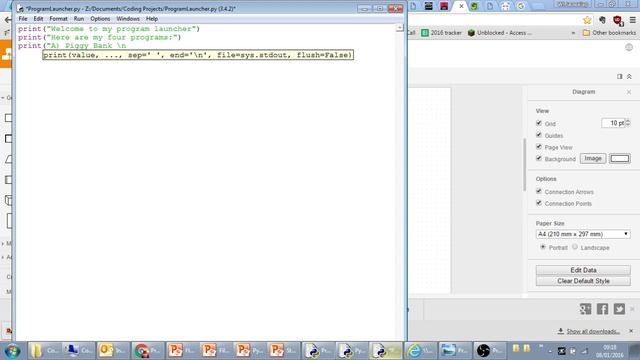Click the orange draw.io logo icon
The image size is (640, 360).
[x=6, y=53]
